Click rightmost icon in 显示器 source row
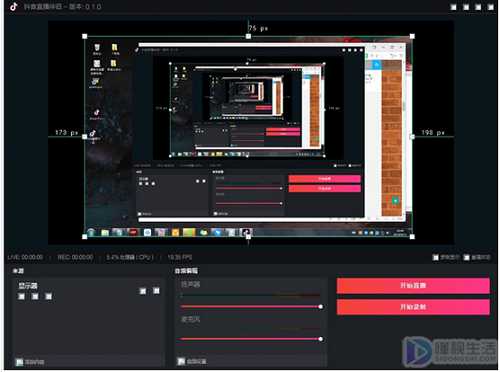The image size is (500, 372). 156,291
